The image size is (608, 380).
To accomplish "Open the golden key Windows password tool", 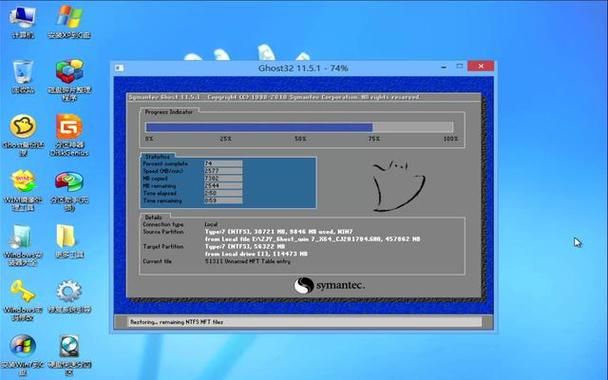I will click(x=23, y=300).
